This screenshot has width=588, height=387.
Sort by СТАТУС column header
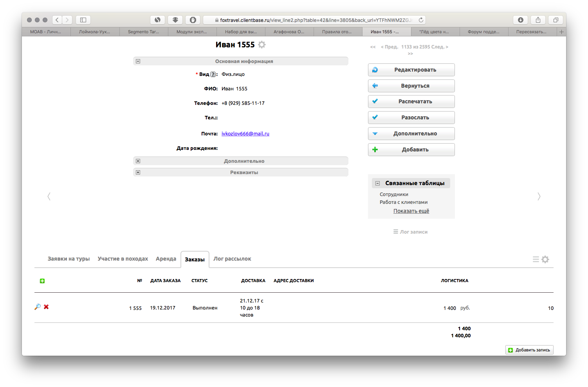200,281
